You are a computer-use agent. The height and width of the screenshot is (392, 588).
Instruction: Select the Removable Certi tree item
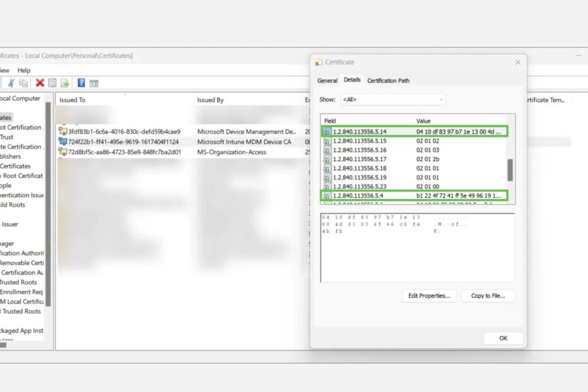[21, 263]
